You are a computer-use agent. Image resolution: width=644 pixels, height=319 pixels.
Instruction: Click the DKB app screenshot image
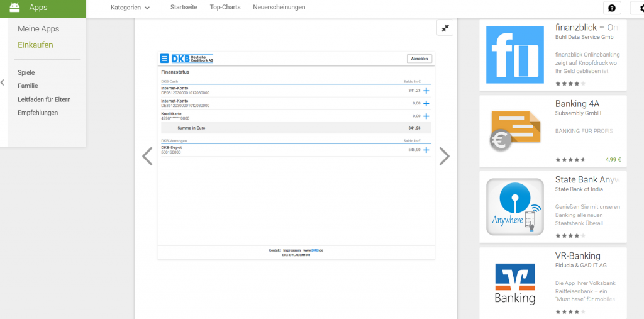click(296, 155)
